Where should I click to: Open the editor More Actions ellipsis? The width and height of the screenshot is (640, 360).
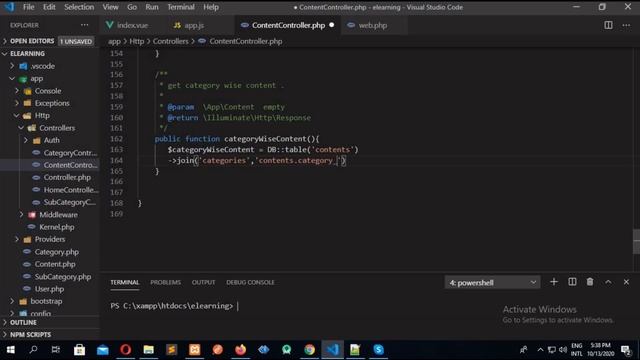[x=626, y=25]
